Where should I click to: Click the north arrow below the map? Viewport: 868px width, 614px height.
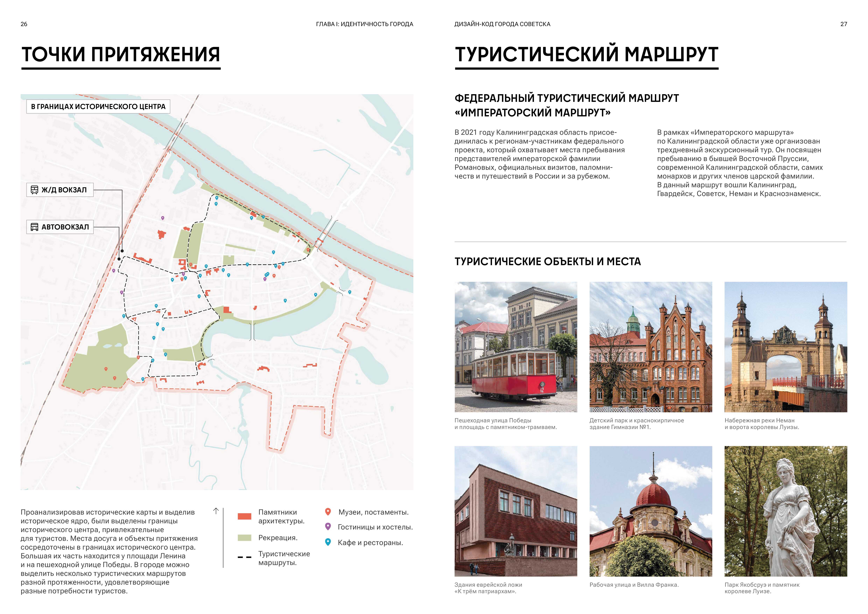216,511
